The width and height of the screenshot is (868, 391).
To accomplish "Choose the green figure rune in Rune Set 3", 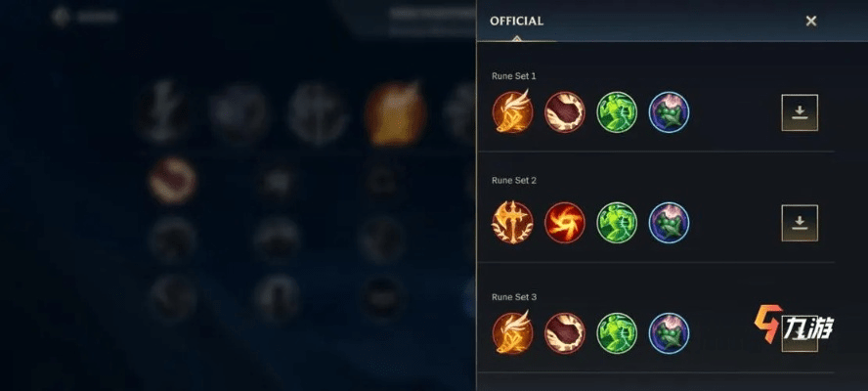I will pos(617,333).
